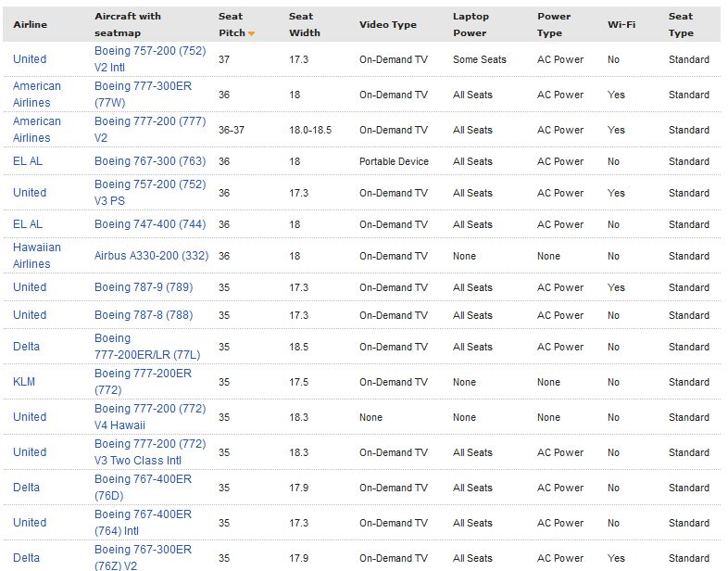Select 'AC Power' in EL AL 767-300 row
Viewport: 728px width, 571px height.
point(560,161)
